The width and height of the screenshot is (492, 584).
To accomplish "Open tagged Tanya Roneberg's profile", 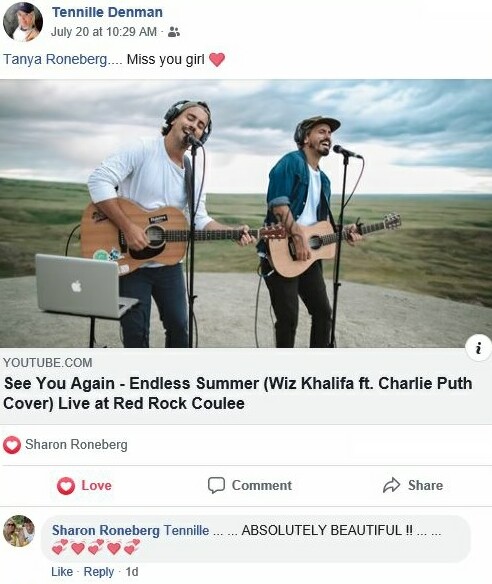I will click(55, 59).
